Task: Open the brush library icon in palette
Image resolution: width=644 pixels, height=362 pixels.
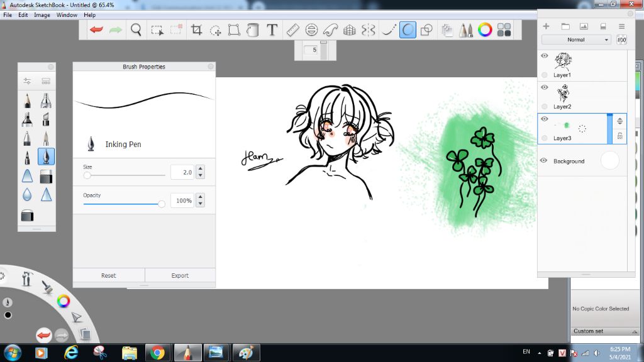Action: point(46,81)
